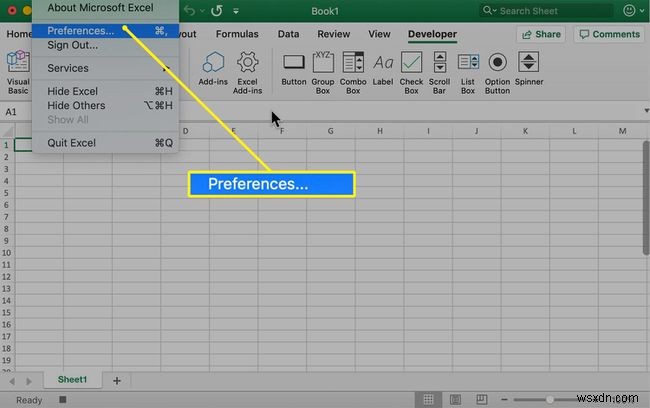The width and height of the screenshot is (650, 408).
Task: Add a new sheet with plus button
Action: 117,380
